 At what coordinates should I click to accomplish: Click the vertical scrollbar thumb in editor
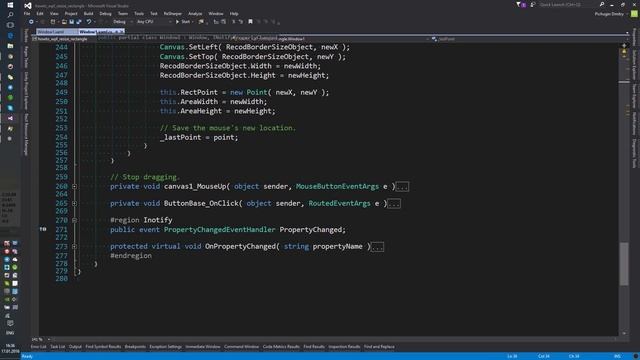click(x=624, y=264)
